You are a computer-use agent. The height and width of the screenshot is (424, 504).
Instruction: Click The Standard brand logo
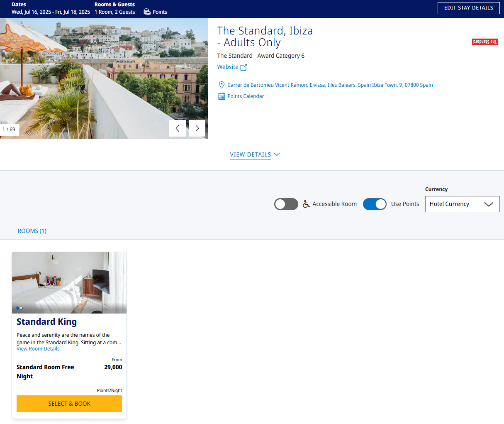coord(485,42)
